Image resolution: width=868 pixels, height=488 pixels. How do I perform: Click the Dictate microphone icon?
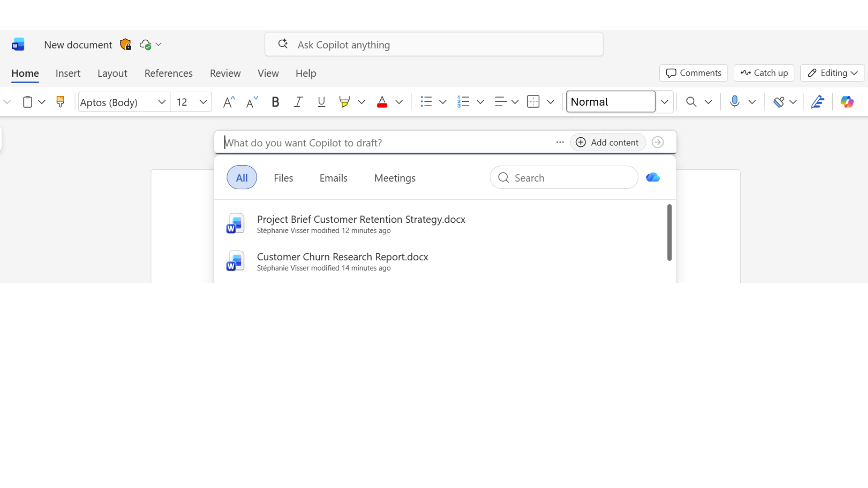[735, 102]
